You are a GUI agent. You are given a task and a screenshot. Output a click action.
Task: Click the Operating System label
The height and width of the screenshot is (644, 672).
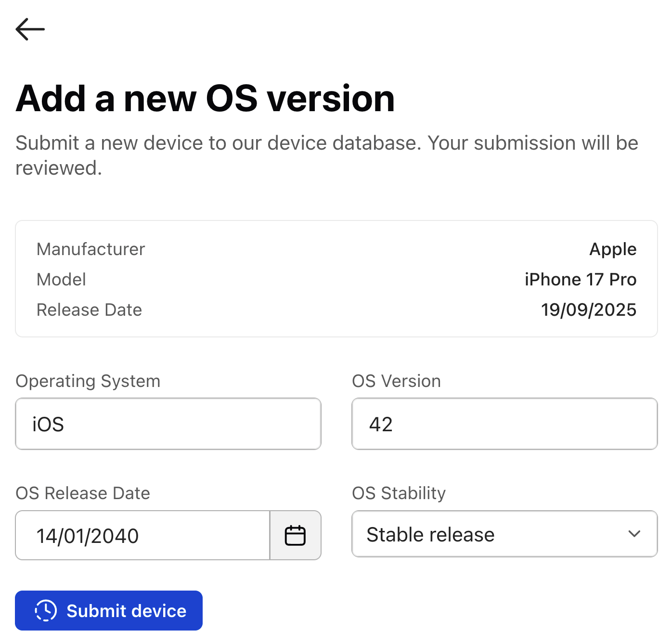coord(88,381)
